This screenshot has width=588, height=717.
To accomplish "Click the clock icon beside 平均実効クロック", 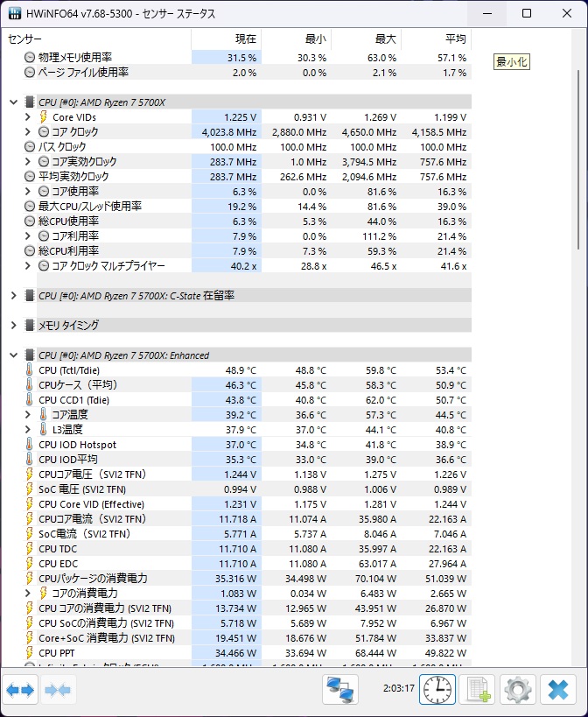I will click(x=30, y=177).
